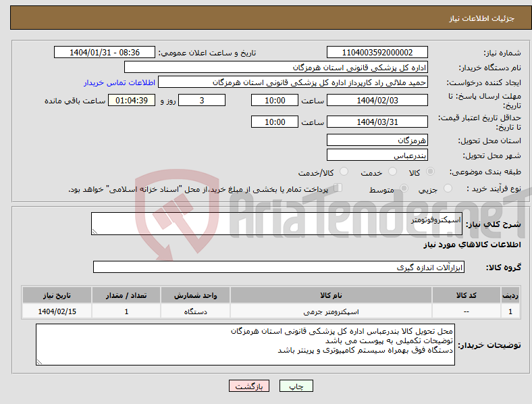Screen dimensions: 532x404
Task: Click the request creator name field
Action: point(293,82)
